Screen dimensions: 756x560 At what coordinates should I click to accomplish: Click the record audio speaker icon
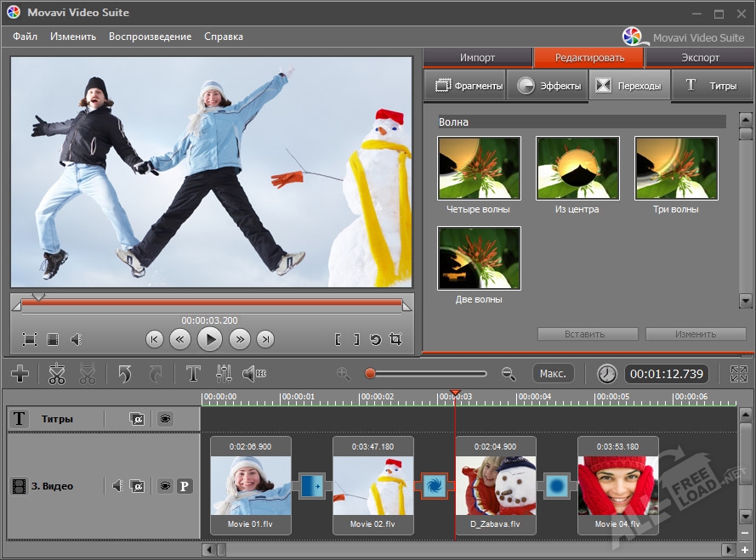click(x=253, y=374)
